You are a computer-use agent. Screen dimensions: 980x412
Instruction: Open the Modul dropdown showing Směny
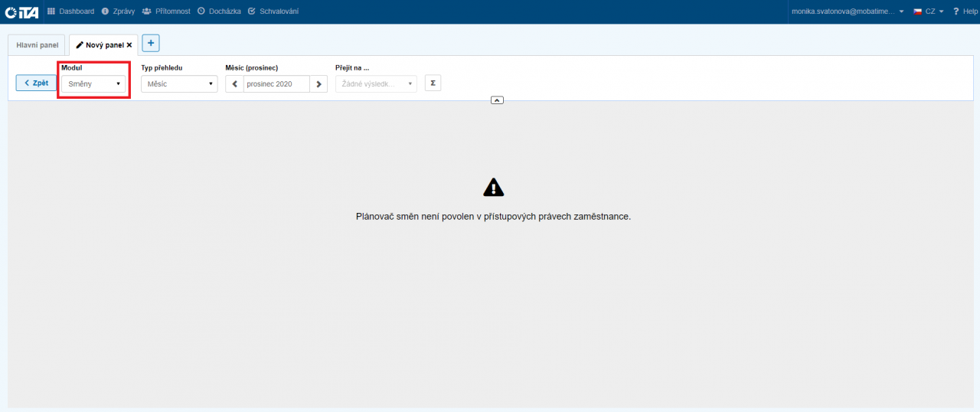pyautogui.click(x=93, y=83)
